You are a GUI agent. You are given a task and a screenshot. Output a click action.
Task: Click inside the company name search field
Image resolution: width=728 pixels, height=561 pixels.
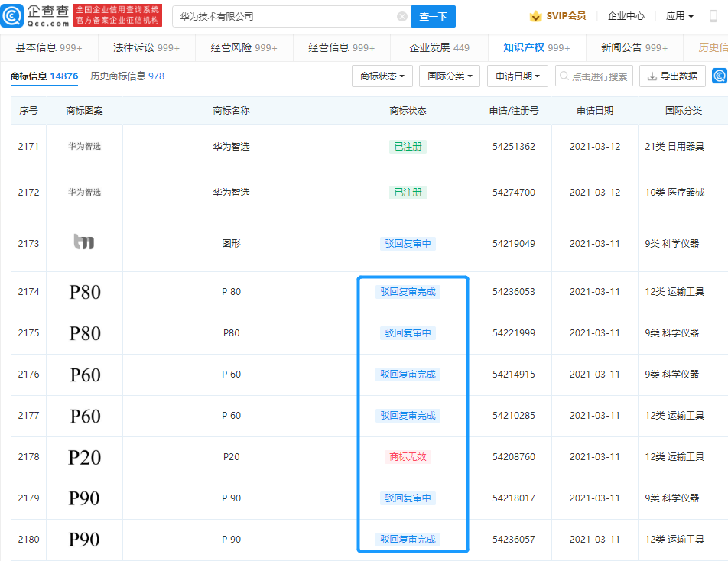pyautogui.click(x=291, y=16)
